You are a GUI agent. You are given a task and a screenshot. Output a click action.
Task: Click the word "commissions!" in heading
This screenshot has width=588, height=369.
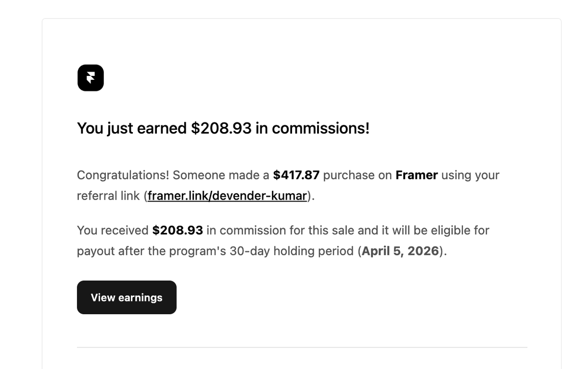click(x=320, y=128)
